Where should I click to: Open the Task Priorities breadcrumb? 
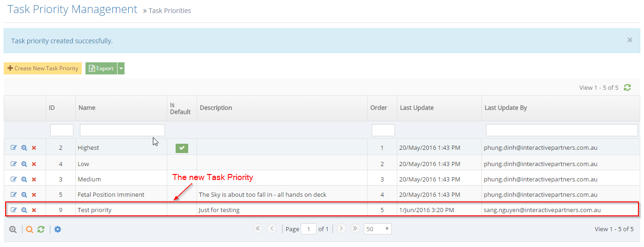coord(170,11)
